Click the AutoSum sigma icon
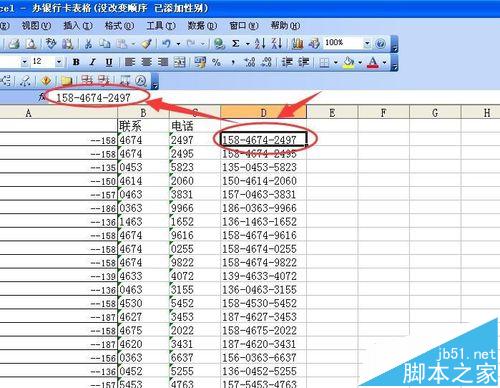 [236, 44]
